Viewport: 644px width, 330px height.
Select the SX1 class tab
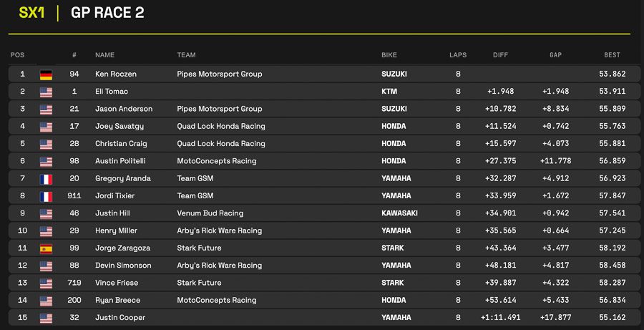32,13
